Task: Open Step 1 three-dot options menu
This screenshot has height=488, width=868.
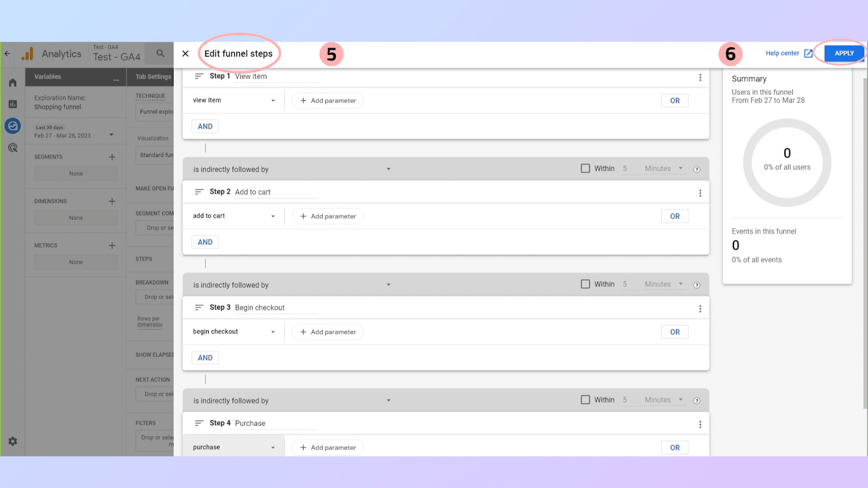Action: 700,78
